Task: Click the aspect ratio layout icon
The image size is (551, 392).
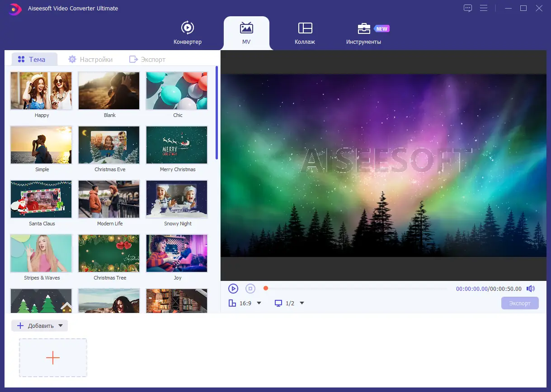Action: coord(232,303)
